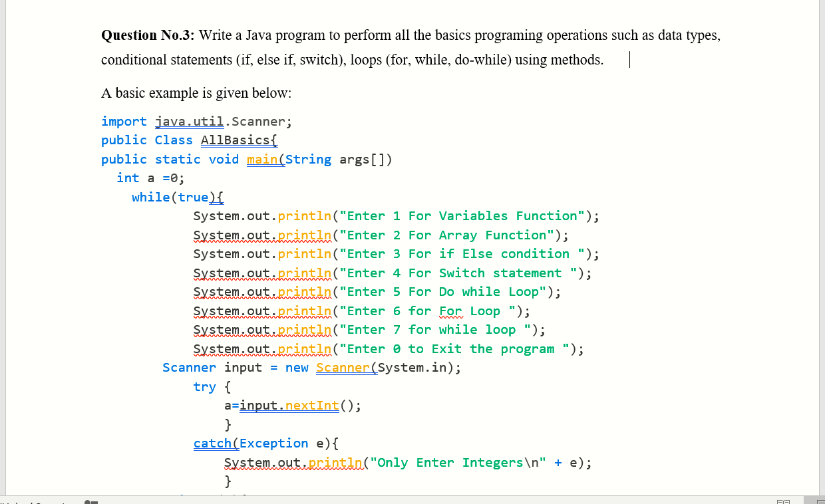Click the red-squiggled println in the catch block

pyautogui.click(x=333, y=462)
